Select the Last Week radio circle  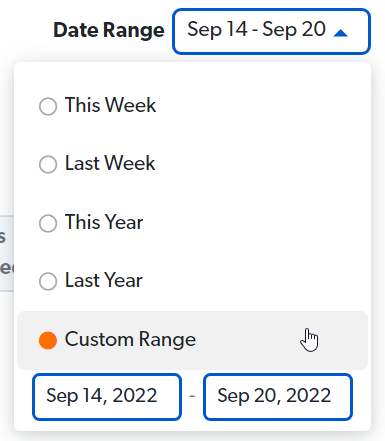coord(48,164)
